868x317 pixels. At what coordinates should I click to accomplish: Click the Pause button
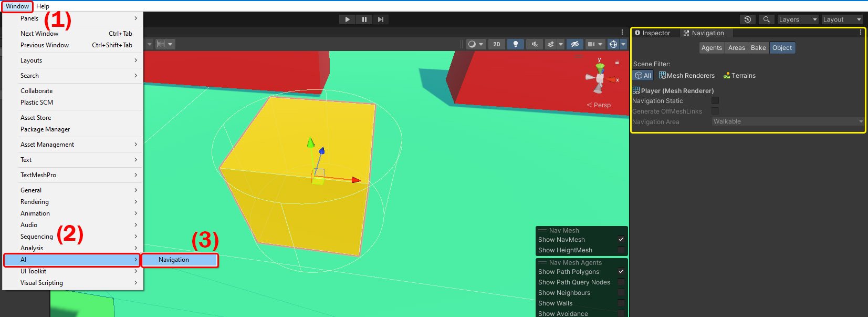click(364, 19)
